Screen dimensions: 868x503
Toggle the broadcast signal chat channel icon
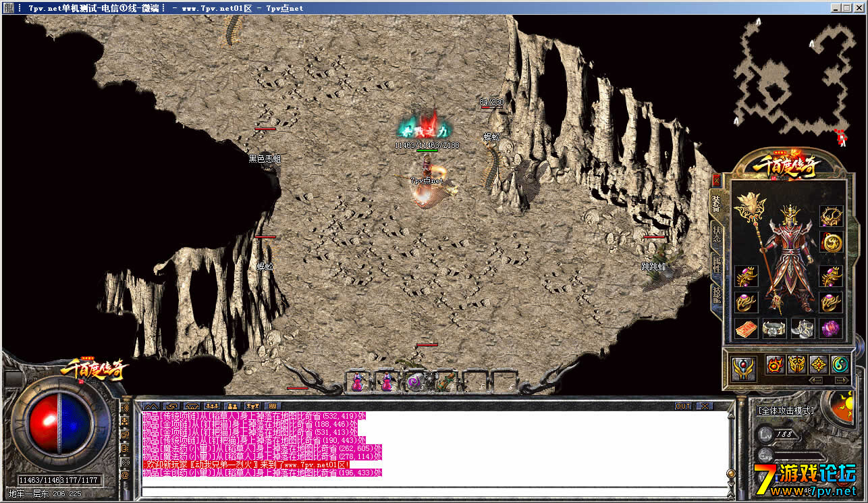click(x=125, y=462)
